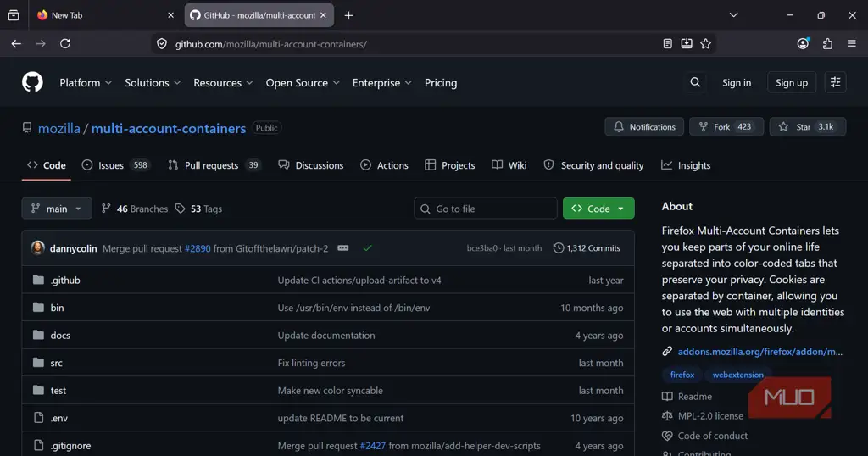Expand commit message ellipsis button
This screenshot has height=456, width=868.
[x=343, y=248]
